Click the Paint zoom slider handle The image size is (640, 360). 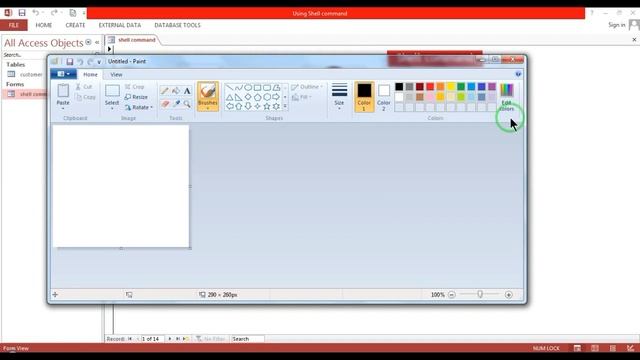[480, 294]
